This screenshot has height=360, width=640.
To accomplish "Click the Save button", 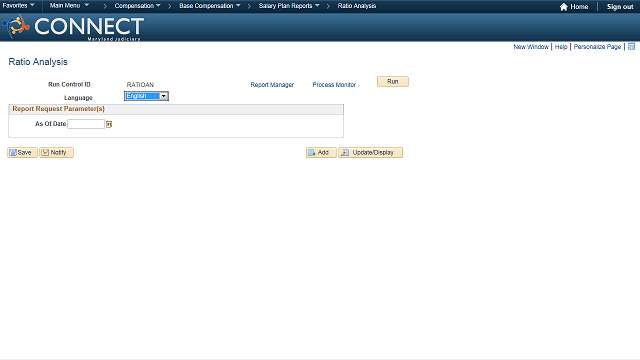I will click(x=22, y=153).
